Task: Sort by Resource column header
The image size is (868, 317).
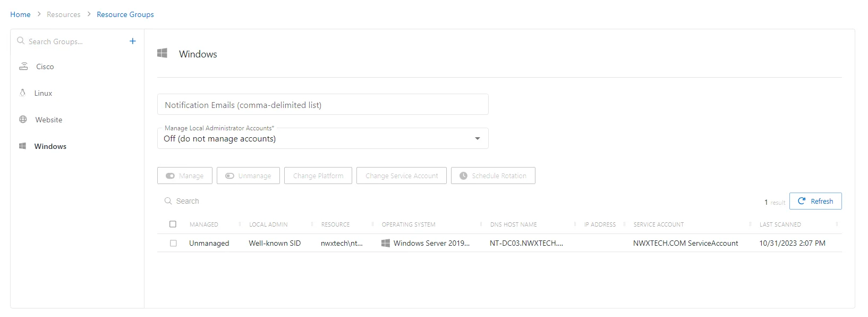Action: (335, 224)
